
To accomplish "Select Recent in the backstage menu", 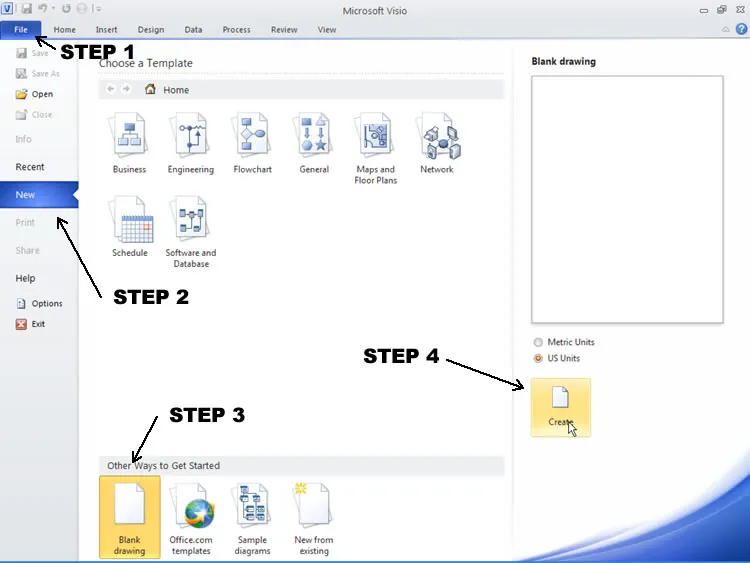I will pos(30,167).
